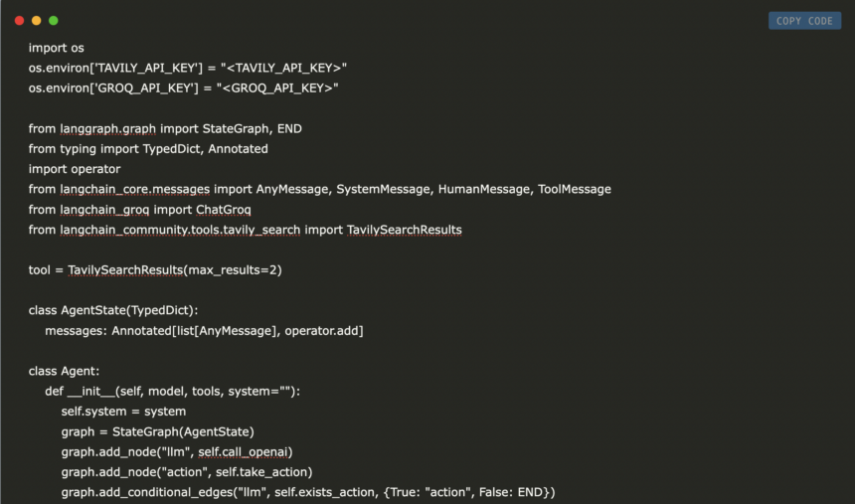855x504 pixels.
Task: Click the 'class AgentState(TypedDict):' line
Action: pyautogui.click(x=113, y=310)
